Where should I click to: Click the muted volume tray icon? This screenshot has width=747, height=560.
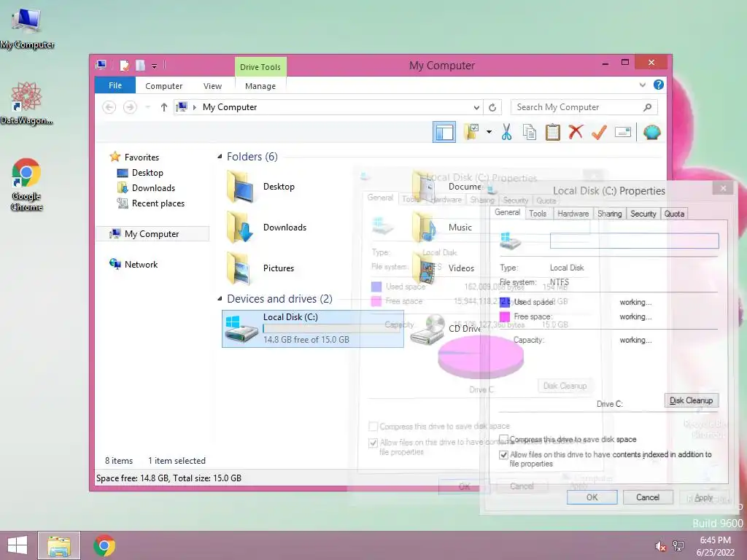tap(660, 546)
